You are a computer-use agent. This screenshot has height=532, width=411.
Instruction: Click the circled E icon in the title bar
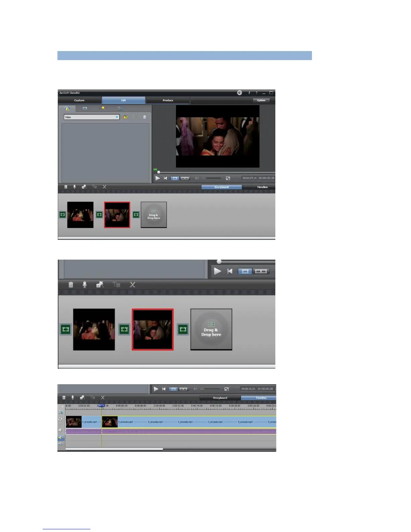[x=239, y=93]
